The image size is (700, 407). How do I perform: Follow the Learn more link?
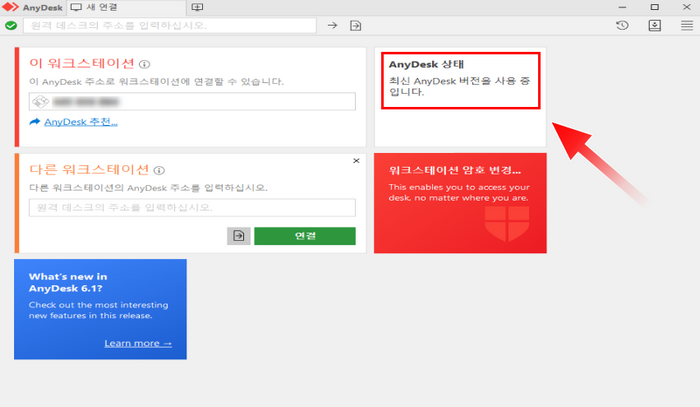(138, 343)
